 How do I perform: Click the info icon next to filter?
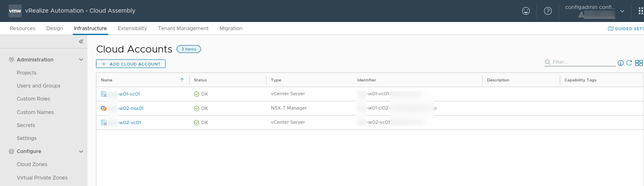620,63
